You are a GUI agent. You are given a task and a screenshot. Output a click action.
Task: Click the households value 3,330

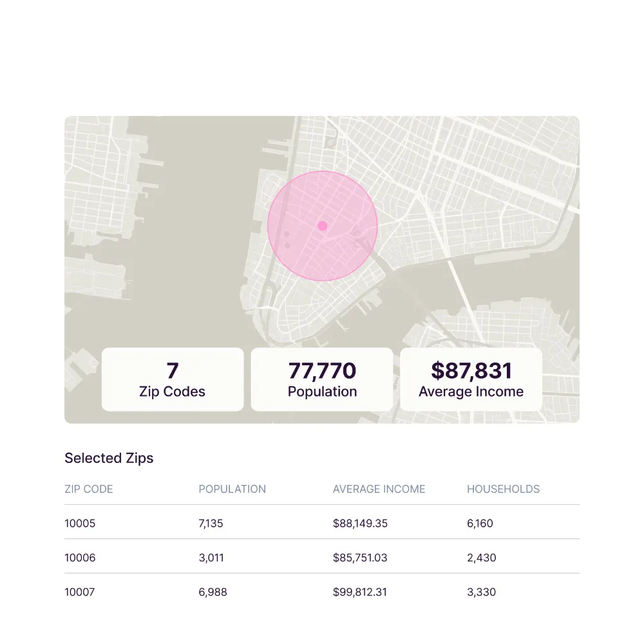coord(481,592)
